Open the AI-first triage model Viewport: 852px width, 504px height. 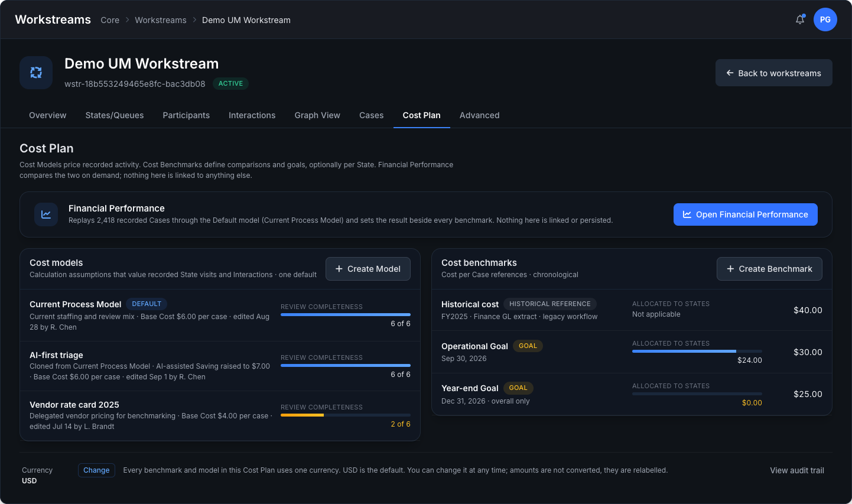tap(220, 366)
